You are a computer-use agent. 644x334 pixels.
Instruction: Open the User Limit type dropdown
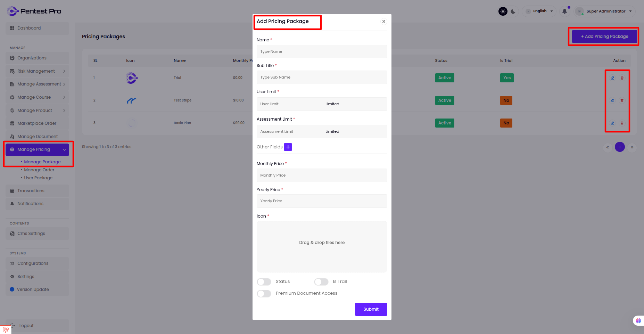[354, 104]
